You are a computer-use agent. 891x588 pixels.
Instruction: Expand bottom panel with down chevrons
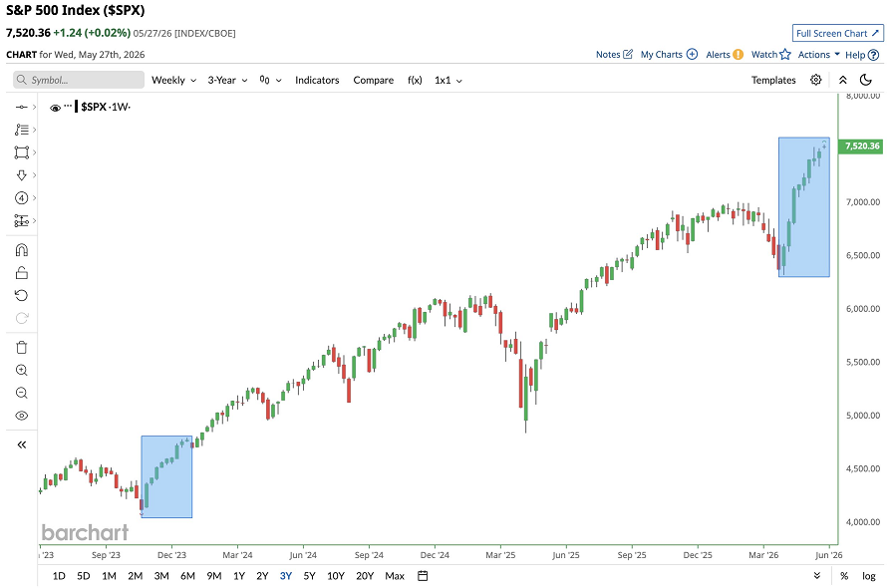click(817, 576)
